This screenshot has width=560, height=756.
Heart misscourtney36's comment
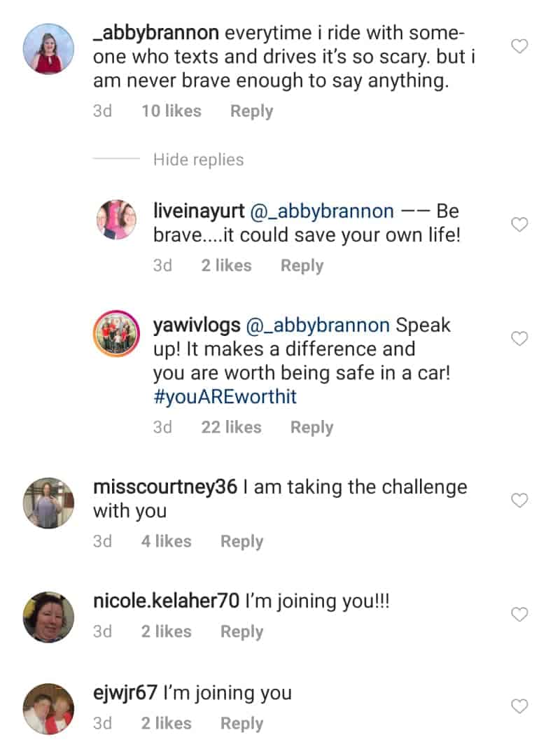519,500
